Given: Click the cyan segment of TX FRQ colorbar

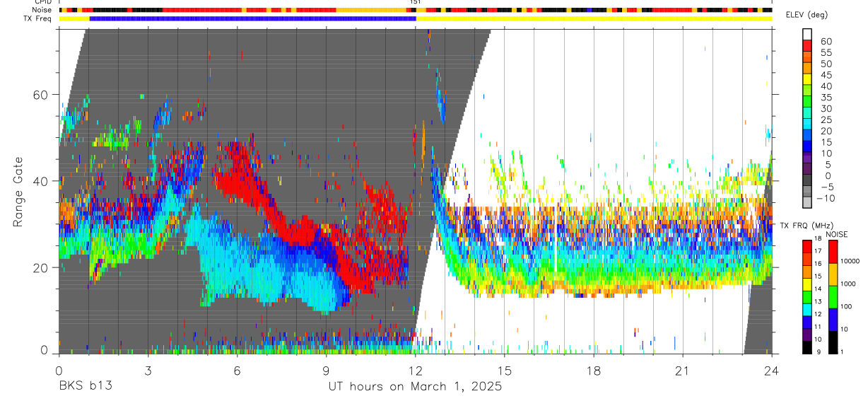Looking at the screenshot, I should click(807, 310).
